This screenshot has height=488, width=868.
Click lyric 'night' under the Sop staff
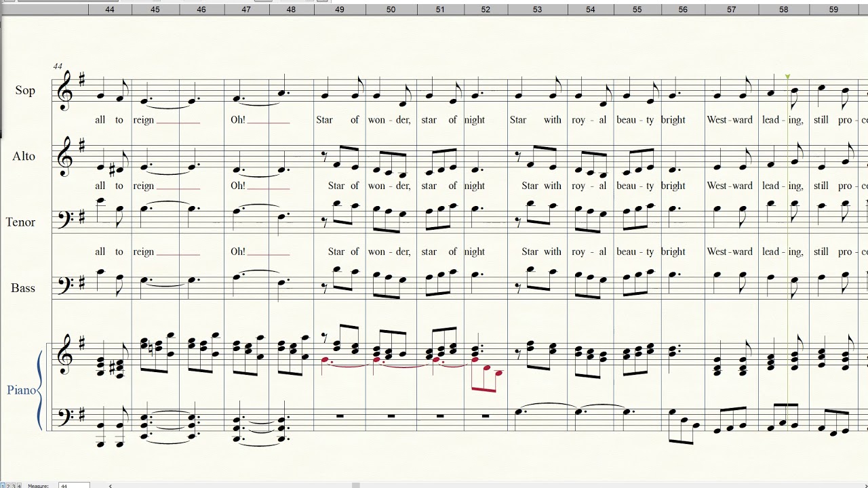[475, 121]
